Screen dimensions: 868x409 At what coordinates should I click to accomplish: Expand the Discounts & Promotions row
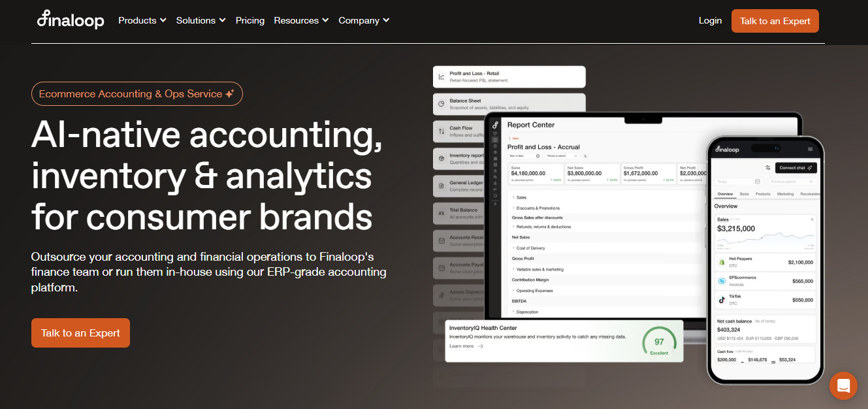pos(537,208)
